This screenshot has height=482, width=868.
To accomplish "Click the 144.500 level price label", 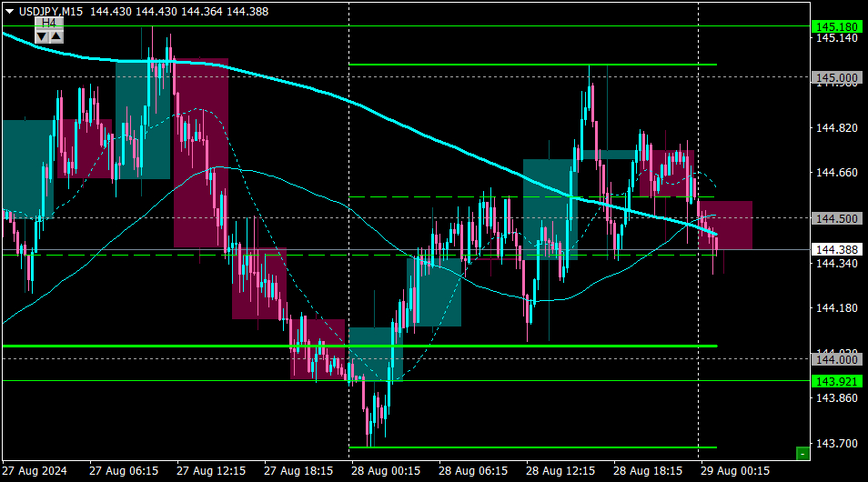I will (836, 218).
